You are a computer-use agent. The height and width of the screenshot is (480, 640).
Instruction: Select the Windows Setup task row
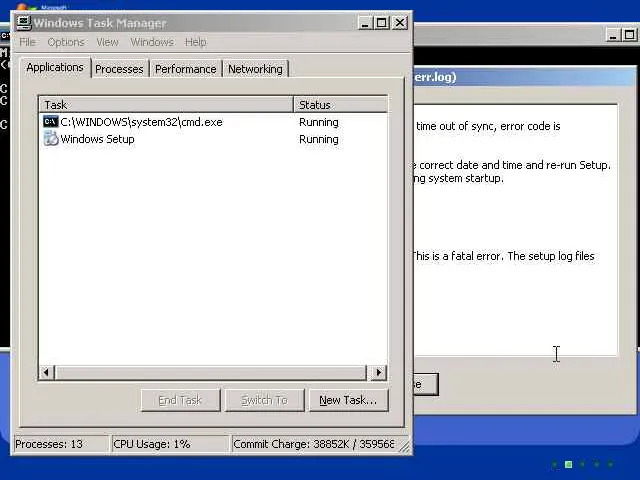point(213,139)
